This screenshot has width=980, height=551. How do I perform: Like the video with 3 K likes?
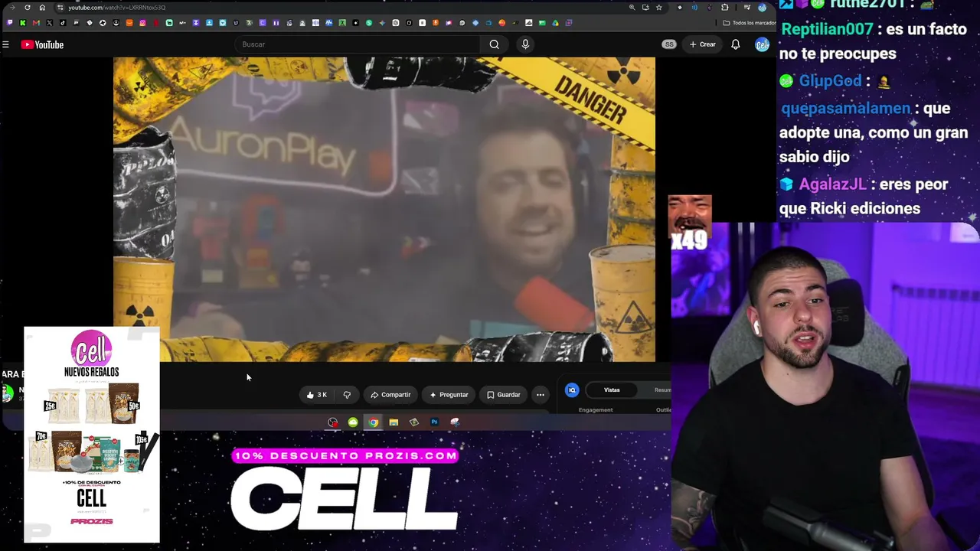[x=317, y=395]
